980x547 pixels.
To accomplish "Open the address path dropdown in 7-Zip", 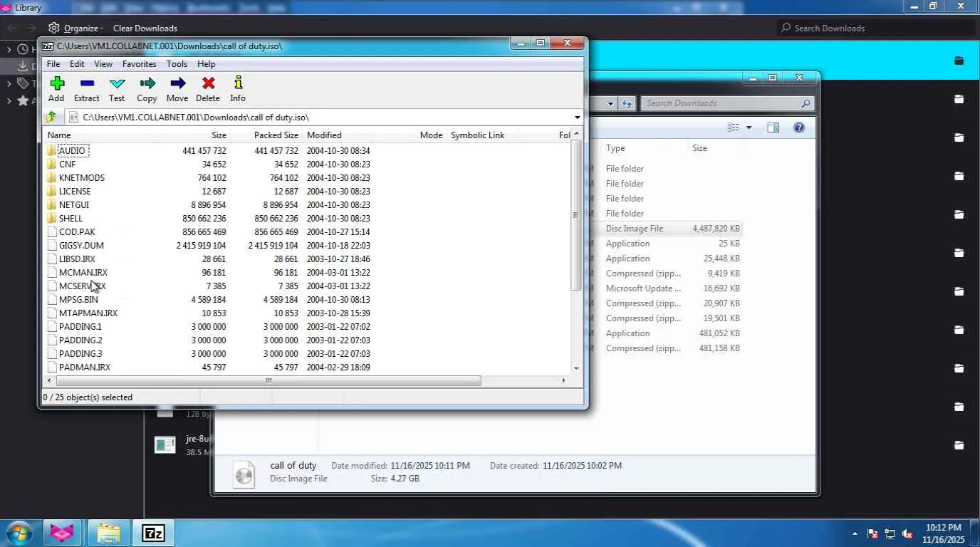I will tap(577, 118).
